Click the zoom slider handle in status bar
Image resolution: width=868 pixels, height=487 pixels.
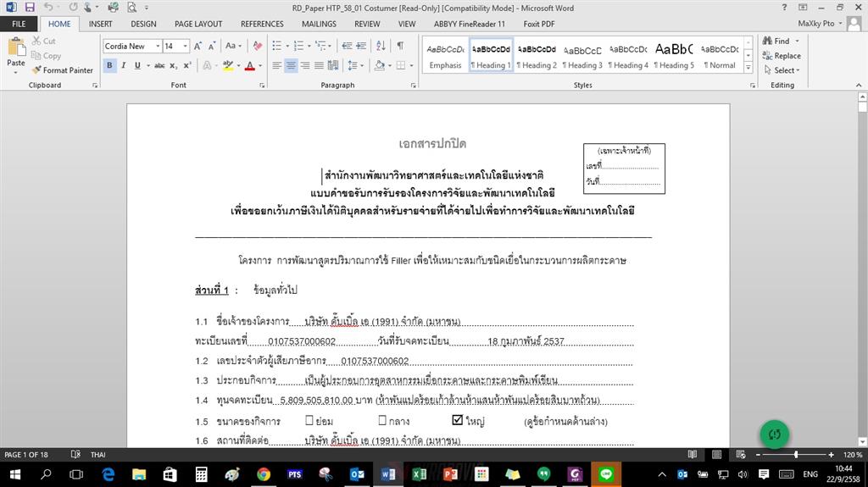(796, 454)
